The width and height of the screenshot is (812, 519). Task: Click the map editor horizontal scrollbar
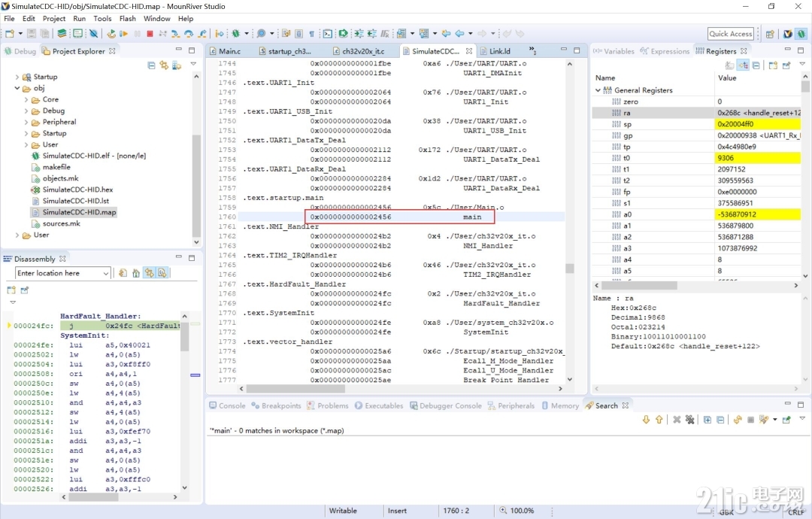(401, 388)
